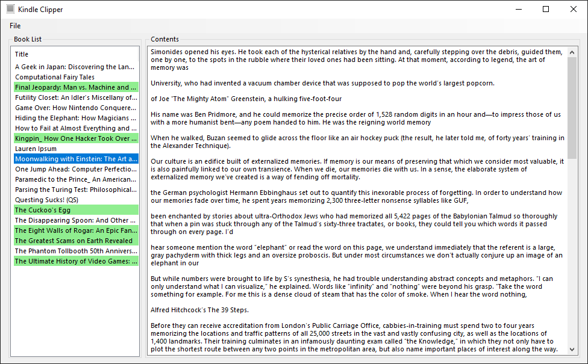This screenshot has width=588, height=364.
Task: Select 'Game Over: How Nintendo Conquered' book
Action: (76, 108)
